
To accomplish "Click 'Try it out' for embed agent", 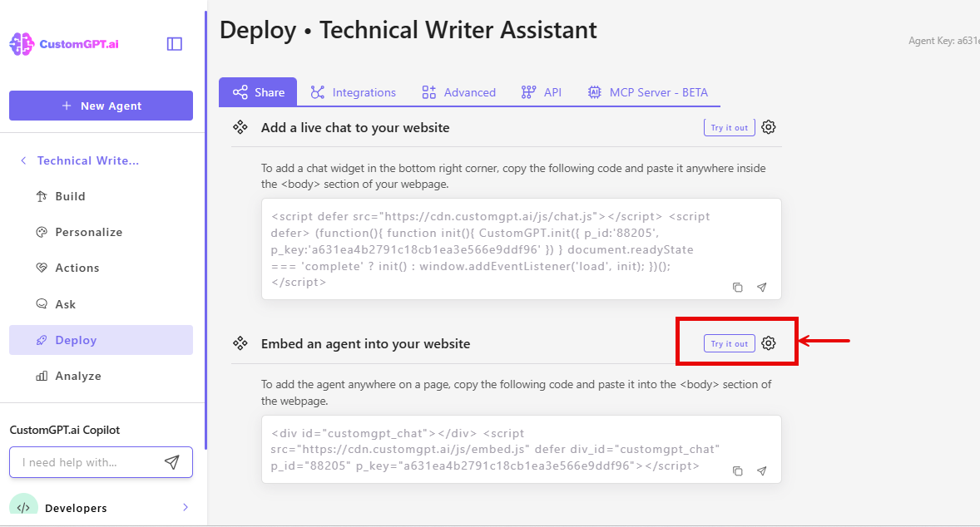I will click(x=730, y=343).
